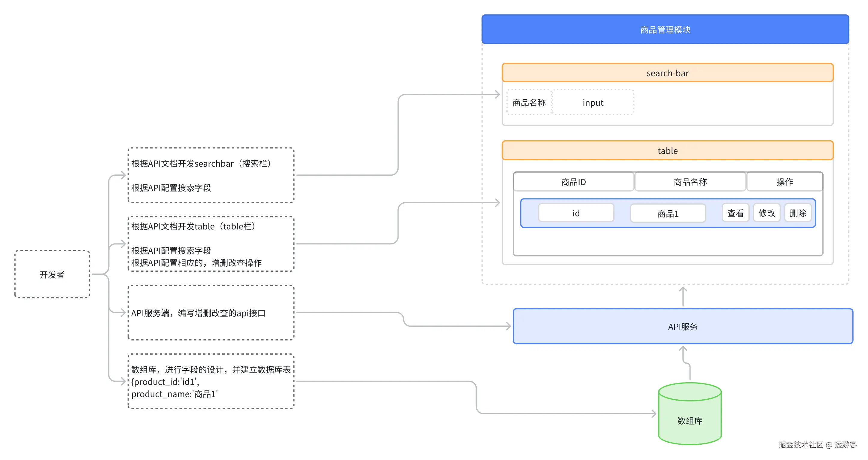Click the searchbar development description box

coord(211,175)
